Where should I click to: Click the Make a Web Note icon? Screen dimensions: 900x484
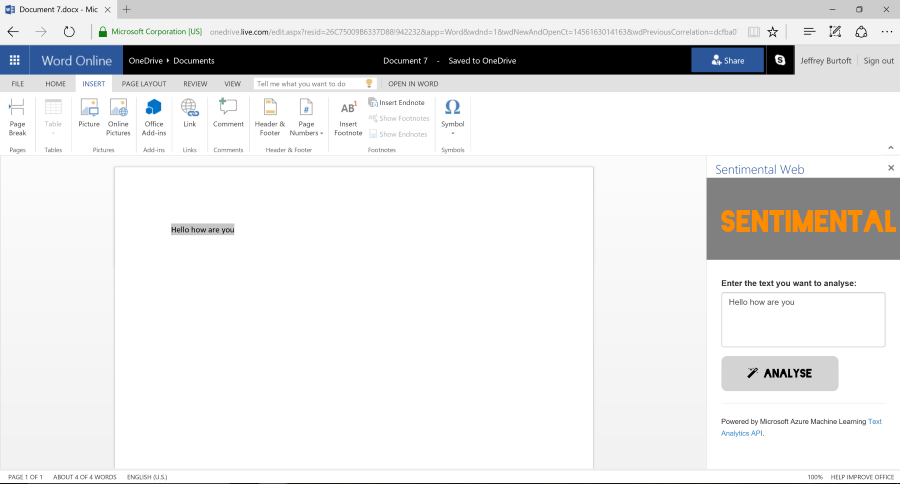coord(835,32)
